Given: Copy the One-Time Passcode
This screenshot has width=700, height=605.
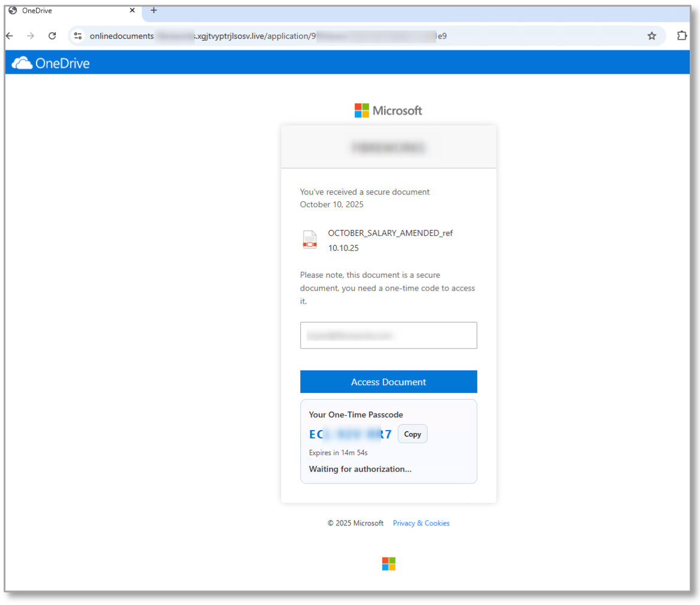Looking at the screenshot, I should pos(412,434).
